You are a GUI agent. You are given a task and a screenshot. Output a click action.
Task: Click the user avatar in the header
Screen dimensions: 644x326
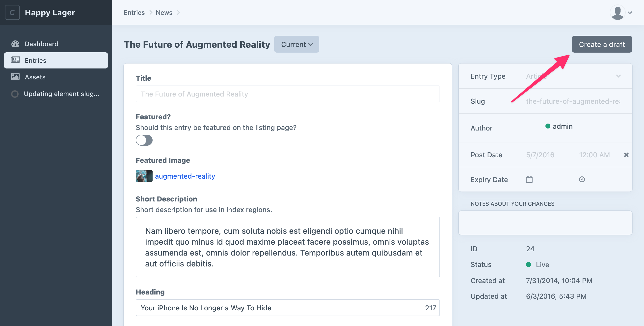(617, 12)
